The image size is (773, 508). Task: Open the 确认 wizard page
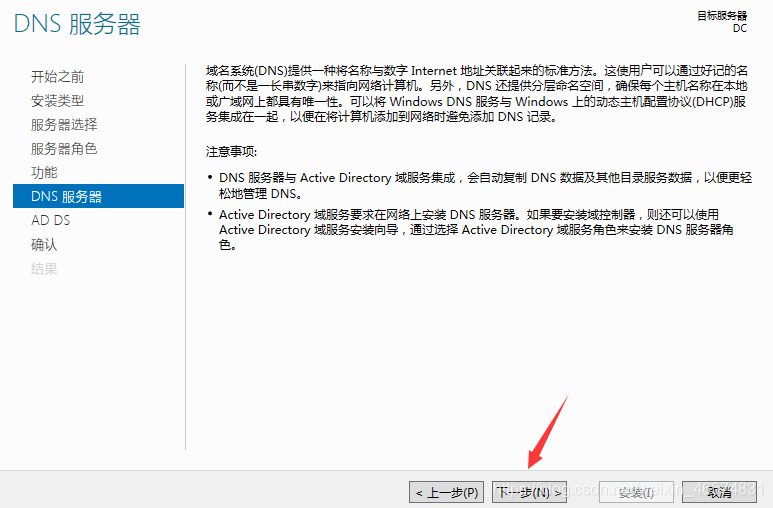[44, 244]
